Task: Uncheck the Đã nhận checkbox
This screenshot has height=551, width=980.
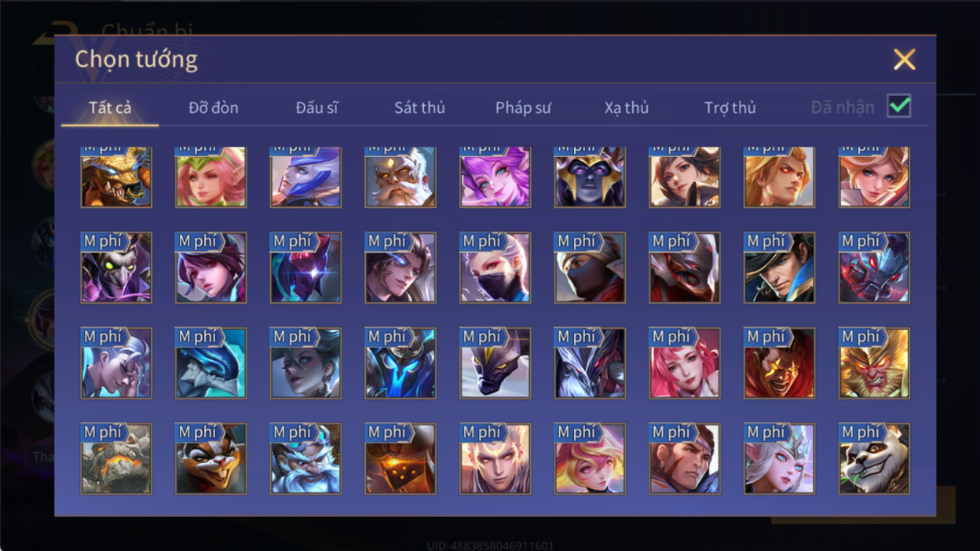Action: coord(899,106)
